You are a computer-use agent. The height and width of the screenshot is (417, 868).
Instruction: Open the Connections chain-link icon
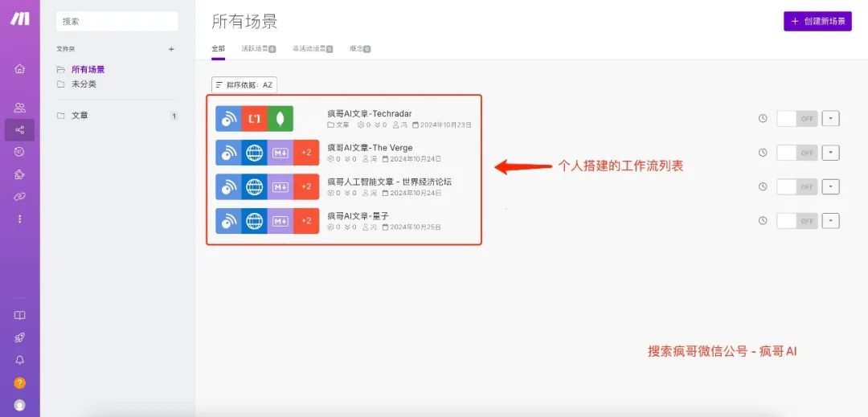click(x=20, y=197)
